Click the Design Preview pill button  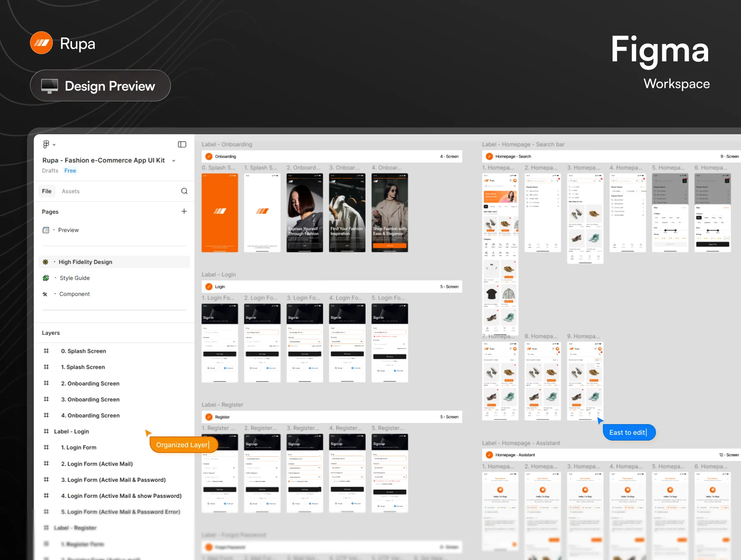(x=100, y=86)
